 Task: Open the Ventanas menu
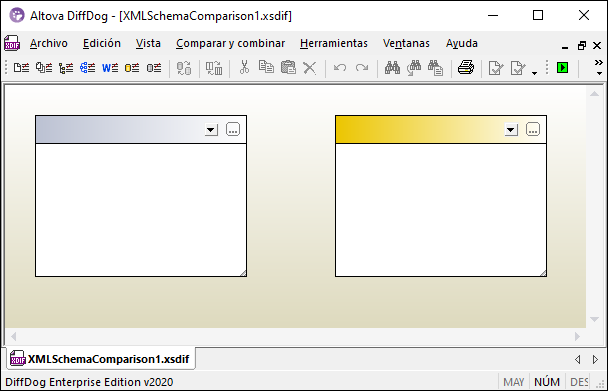pyautogui.click(x=406, y=43)
